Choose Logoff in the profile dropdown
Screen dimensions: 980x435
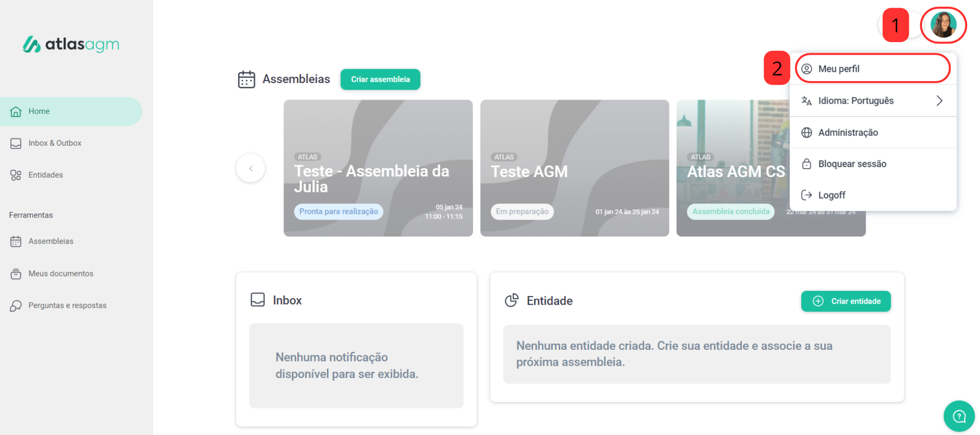831,195
